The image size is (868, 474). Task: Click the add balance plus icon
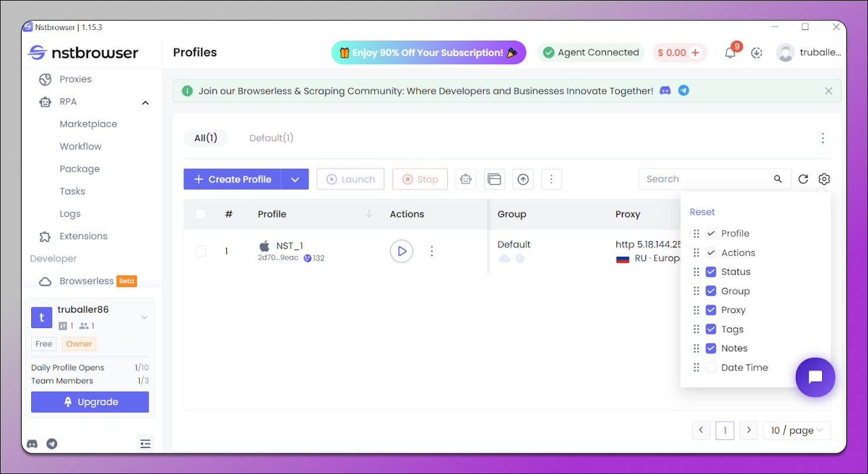click(696, 52)
